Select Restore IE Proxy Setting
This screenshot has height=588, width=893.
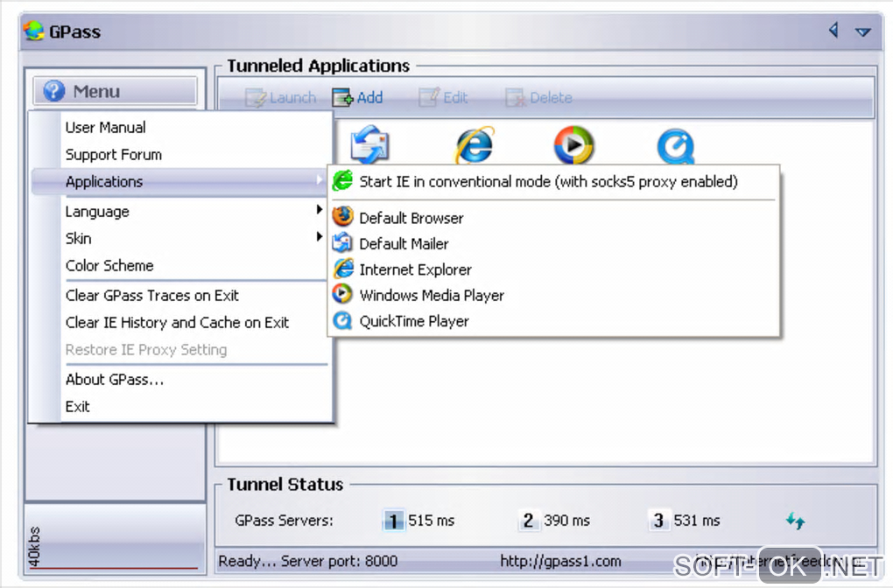(x=146, y=349)
